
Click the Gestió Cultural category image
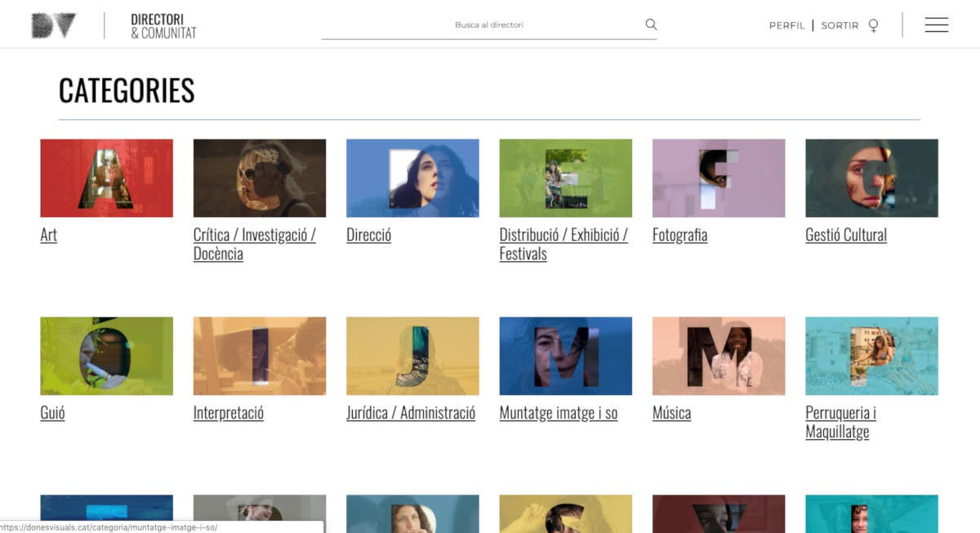(871, 178)
